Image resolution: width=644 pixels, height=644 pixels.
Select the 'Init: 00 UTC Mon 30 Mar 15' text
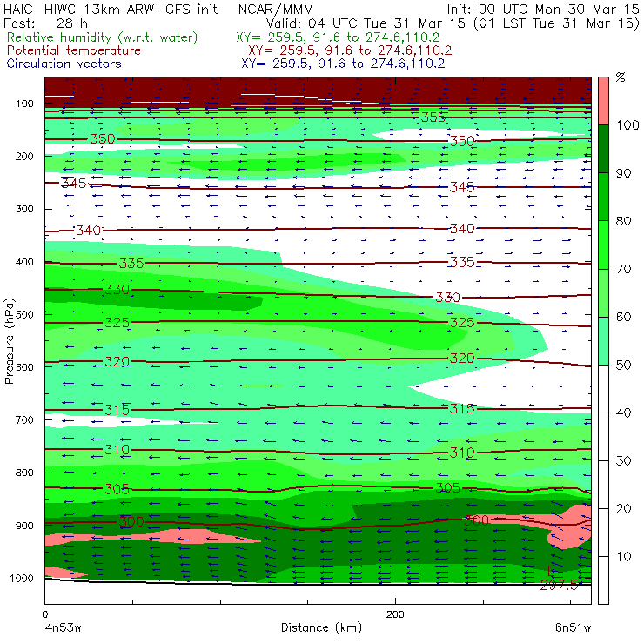pyautogui.click(x=543, y=9)
